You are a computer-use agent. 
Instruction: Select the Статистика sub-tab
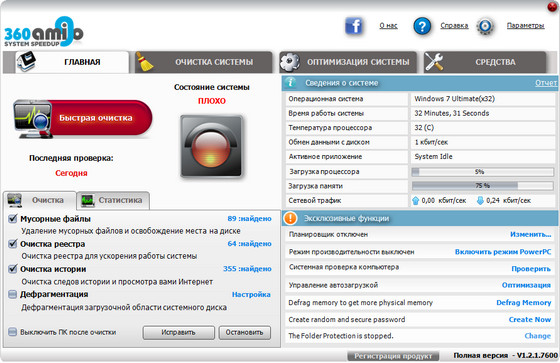113,200
